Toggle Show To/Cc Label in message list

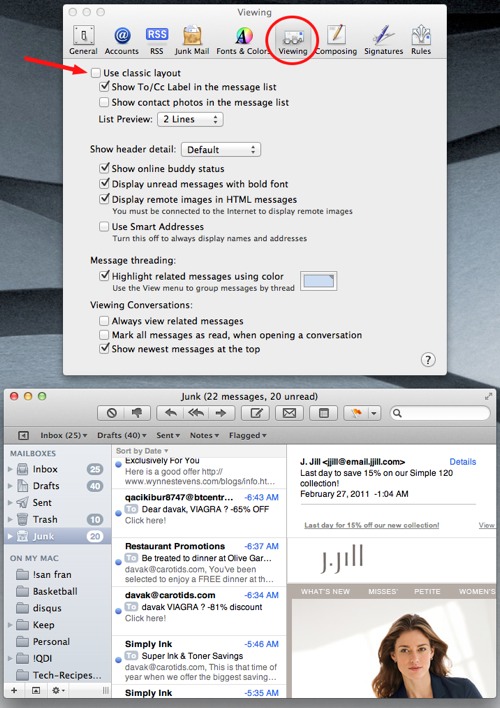[104, 86]
